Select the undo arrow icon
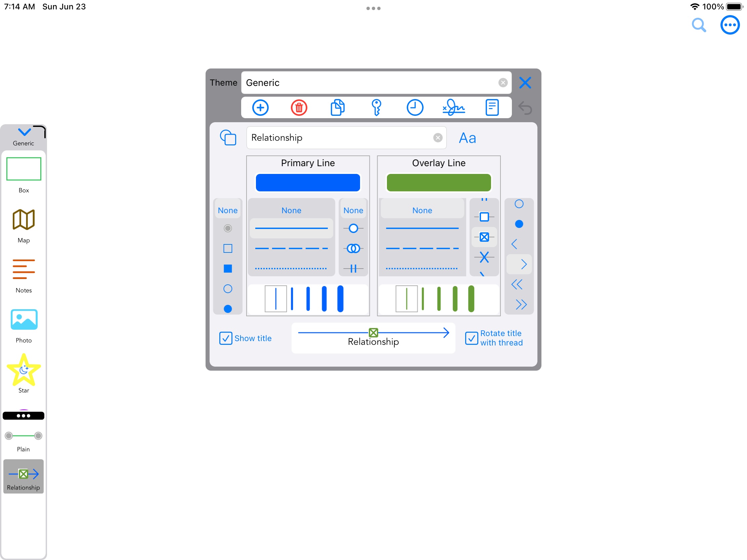The width and height of the screenshot is (747, 560). [525, 109]
